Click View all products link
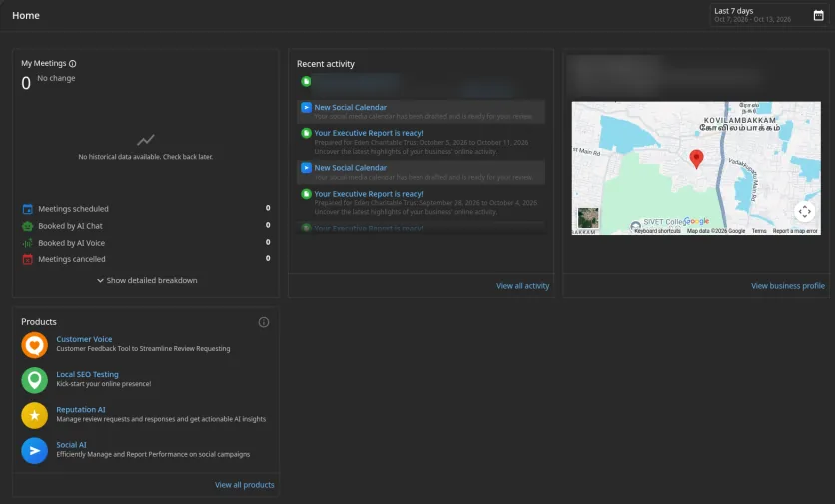Viewport: 835px width, 504px height. [x=245, y=485]
